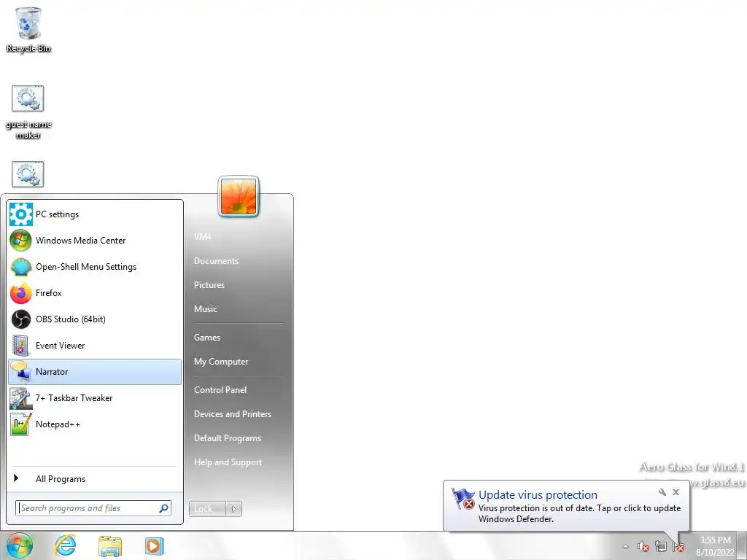Select the OBS Studio (64bit) text label
The image size is (747, 560).
[71, 319]
